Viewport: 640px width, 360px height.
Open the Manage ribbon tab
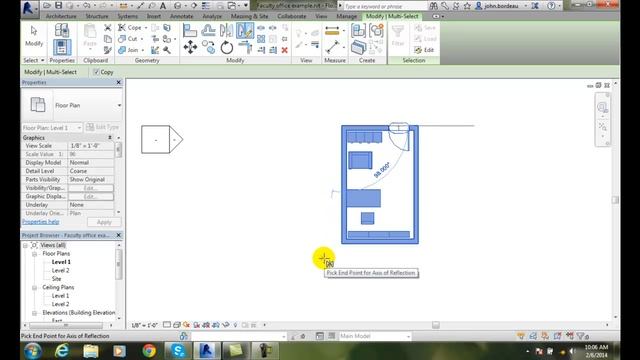[x=346, y=16]
